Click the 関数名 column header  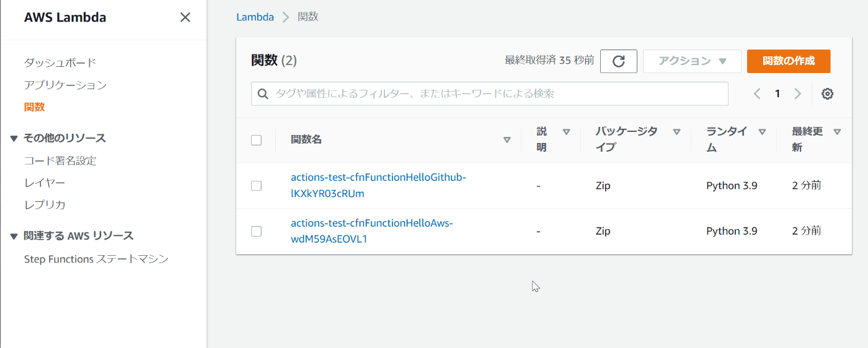tap(306, 140)
